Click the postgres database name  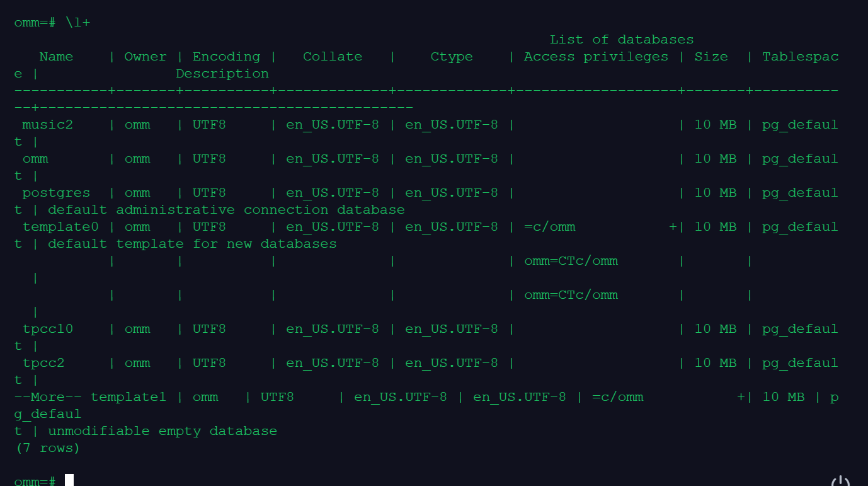[56, 193]
